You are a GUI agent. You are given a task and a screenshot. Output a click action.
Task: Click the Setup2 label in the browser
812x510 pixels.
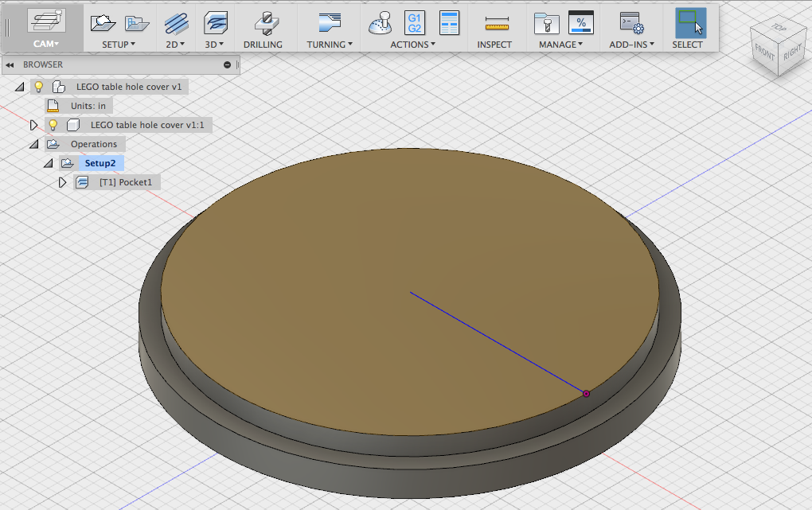coord(100,162)
